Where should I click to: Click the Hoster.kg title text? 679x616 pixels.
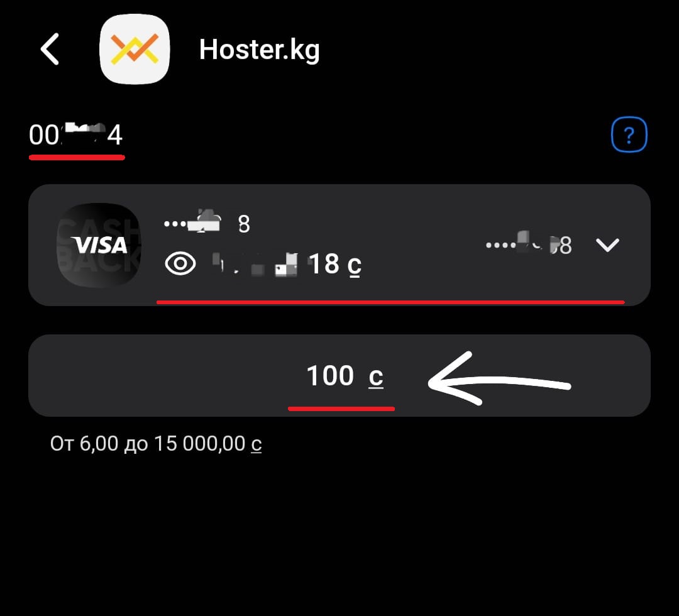point(260,50)
